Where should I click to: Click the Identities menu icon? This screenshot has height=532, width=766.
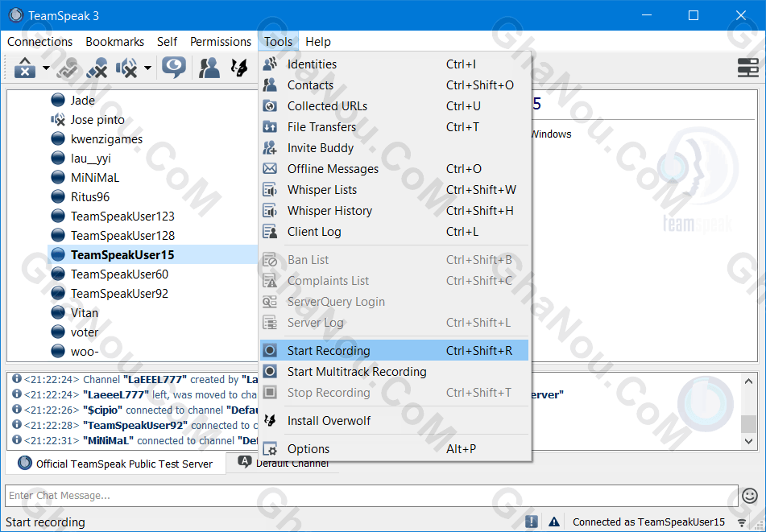270,64
